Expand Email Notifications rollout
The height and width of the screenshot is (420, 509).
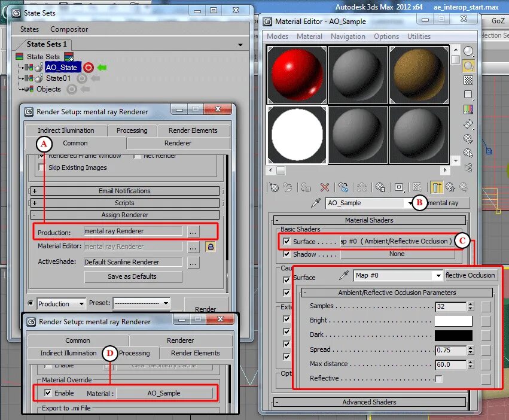click(125, 191)
